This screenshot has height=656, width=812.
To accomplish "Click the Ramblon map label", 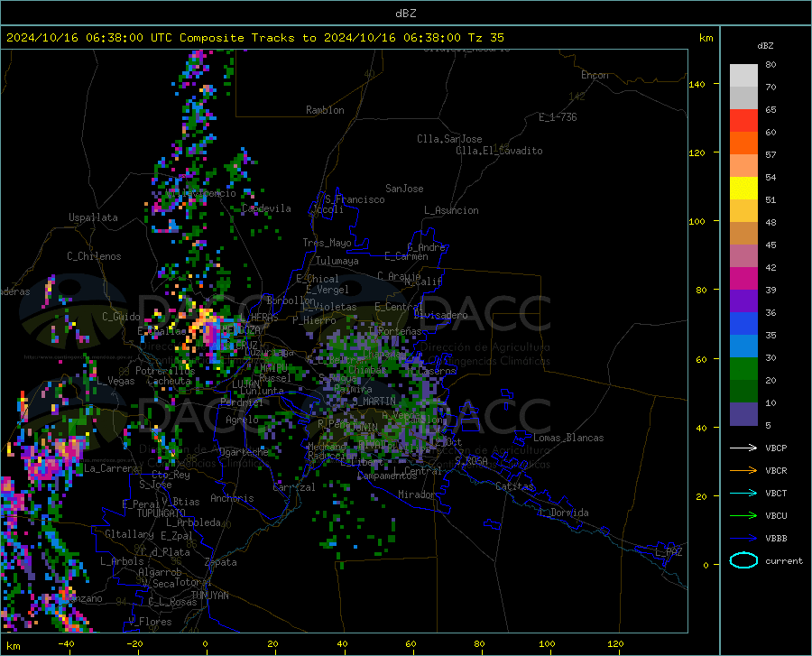I will pyautogui.click(x=325, y=110).
